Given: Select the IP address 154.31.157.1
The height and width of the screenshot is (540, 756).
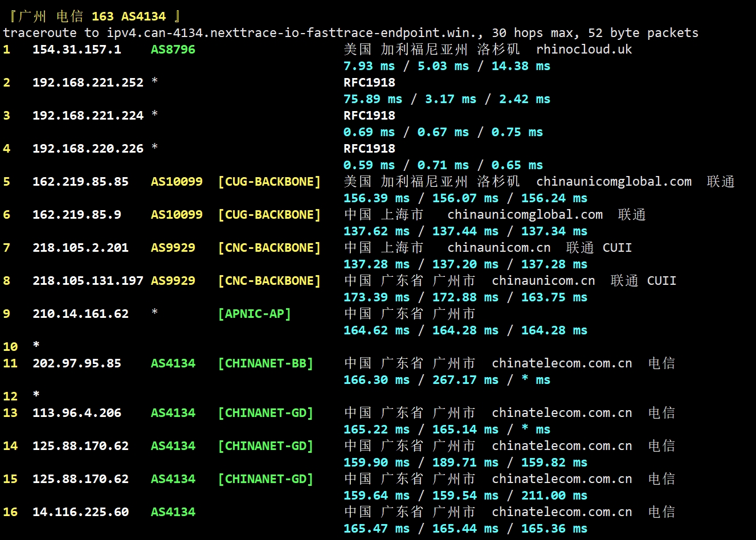Looking at the screenshot, I should [76, 50].
